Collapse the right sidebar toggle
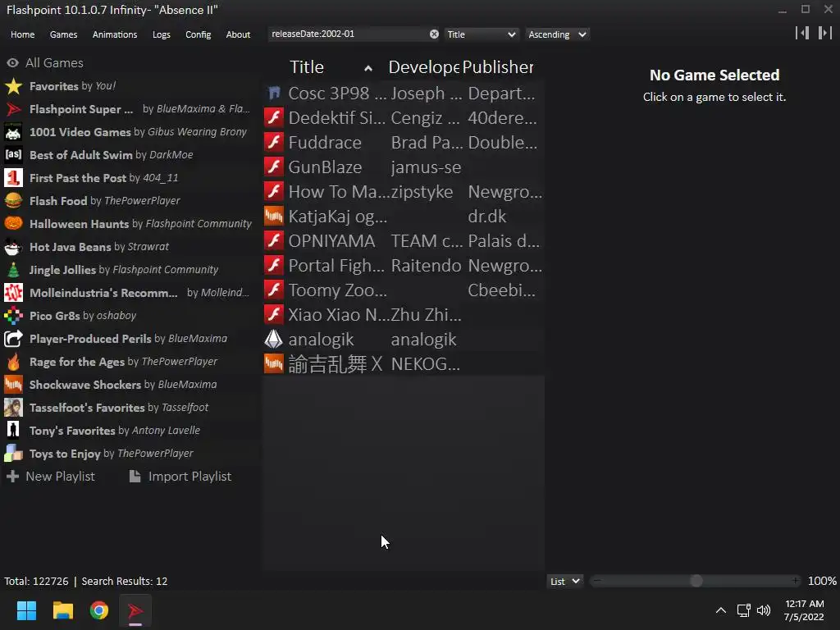Viewport: 840px width, 630px height. [x=825, y=33]
